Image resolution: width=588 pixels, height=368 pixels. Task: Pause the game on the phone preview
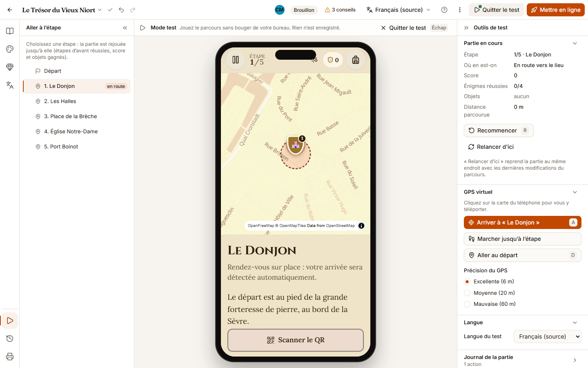(x=236, y=60)
